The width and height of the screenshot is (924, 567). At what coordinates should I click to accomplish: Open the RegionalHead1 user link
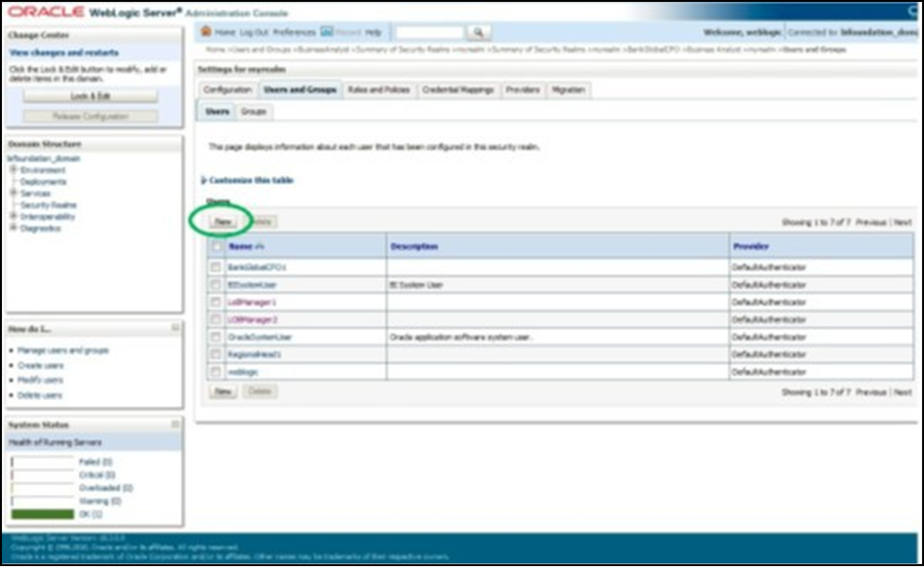[x=254, y=354]
